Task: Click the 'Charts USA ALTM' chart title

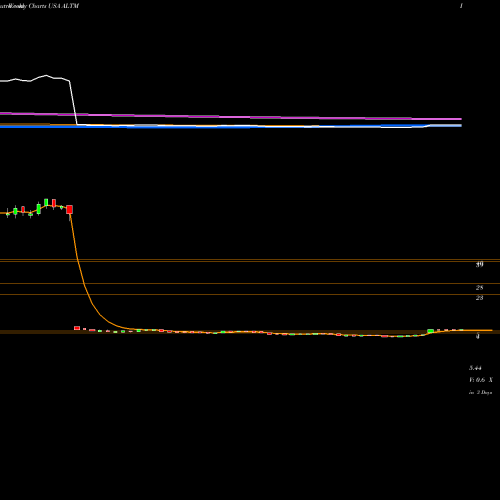Action: [54, 6]
